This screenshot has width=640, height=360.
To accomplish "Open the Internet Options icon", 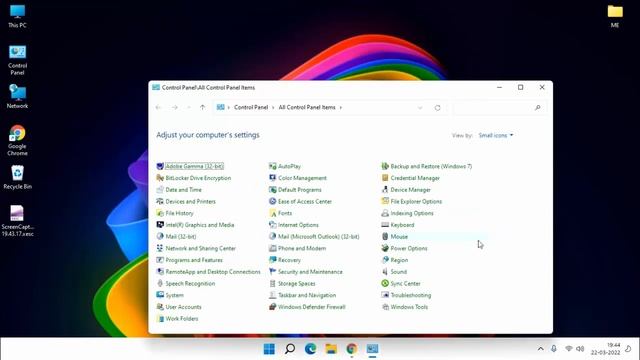I will click(x=273, y=225).
